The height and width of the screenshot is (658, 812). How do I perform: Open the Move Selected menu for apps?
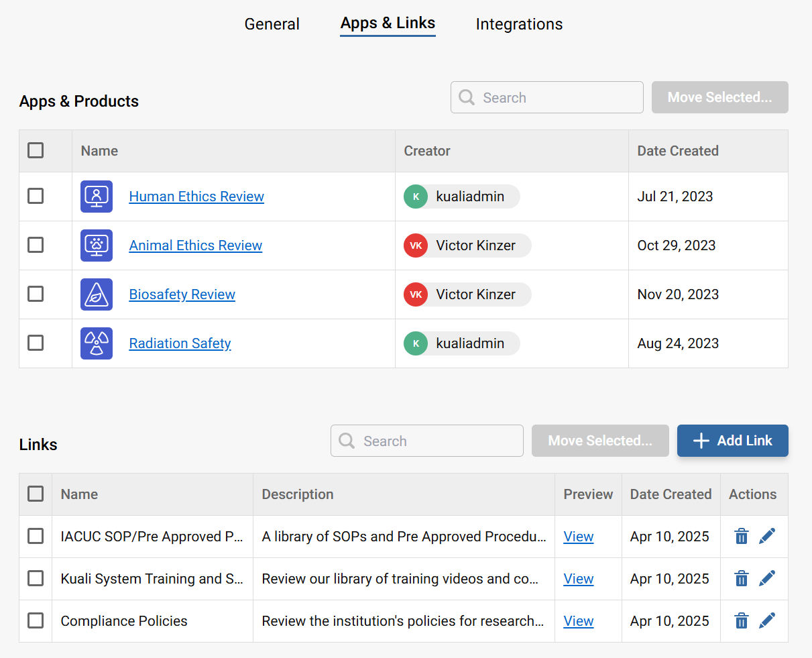pos(719,97)
